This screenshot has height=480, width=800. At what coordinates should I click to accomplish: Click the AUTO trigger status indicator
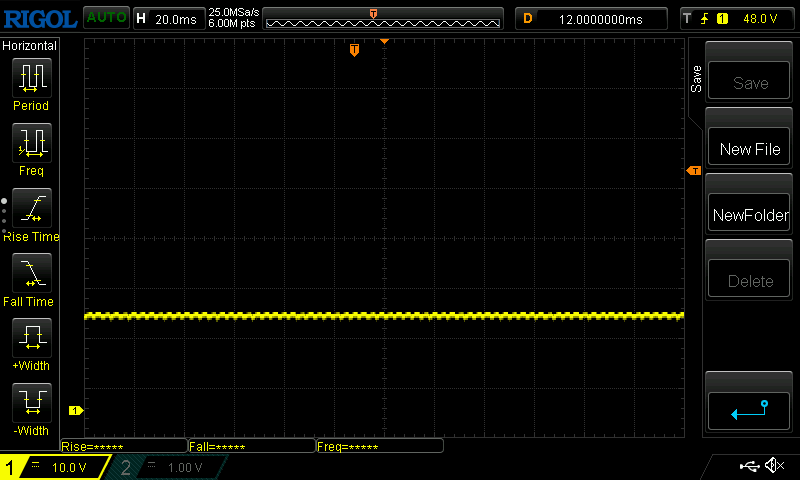coord(106,17)
